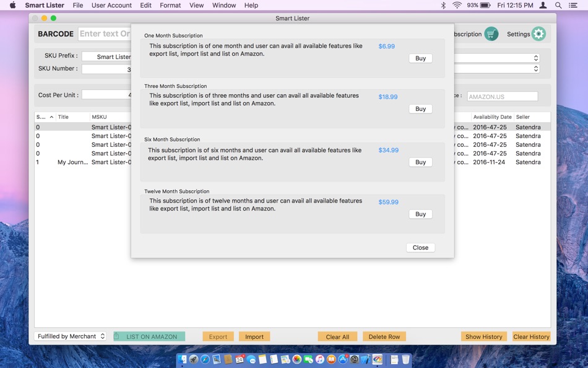
Task: Open the Trash in the Dock
Action: [x=405, y=359]
